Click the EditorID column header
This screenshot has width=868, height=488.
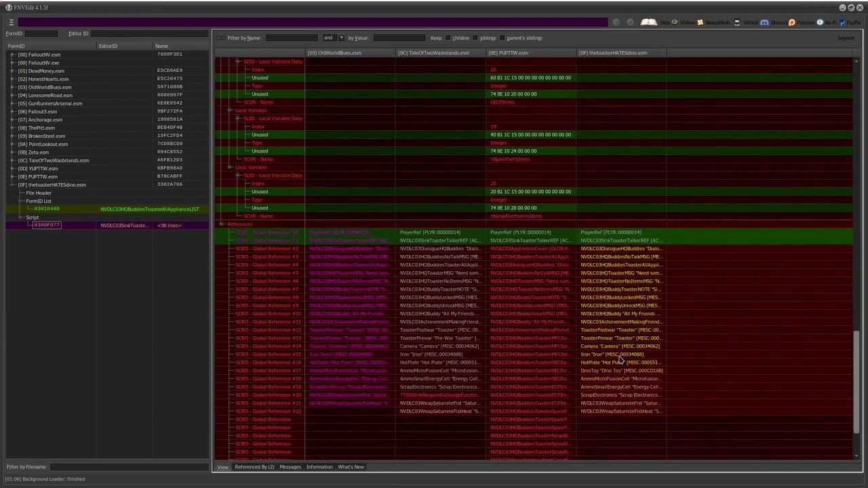[125, 46]
